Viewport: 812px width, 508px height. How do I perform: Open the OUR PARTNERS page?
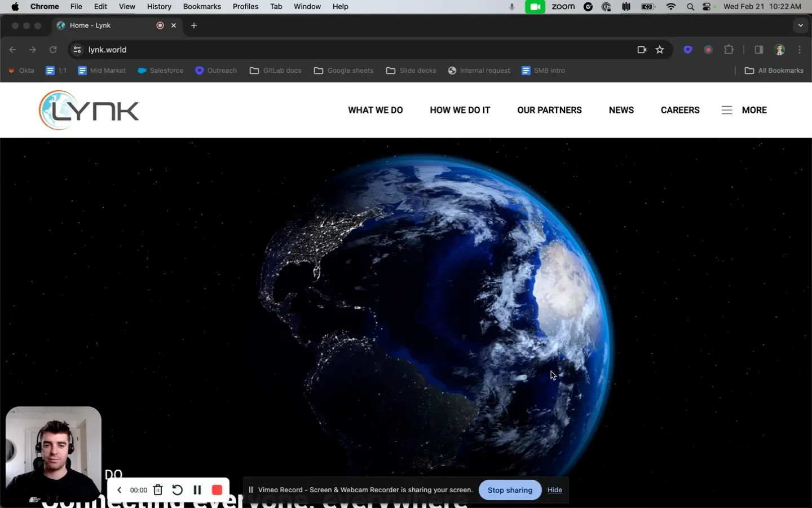click(x=550, y=110)
